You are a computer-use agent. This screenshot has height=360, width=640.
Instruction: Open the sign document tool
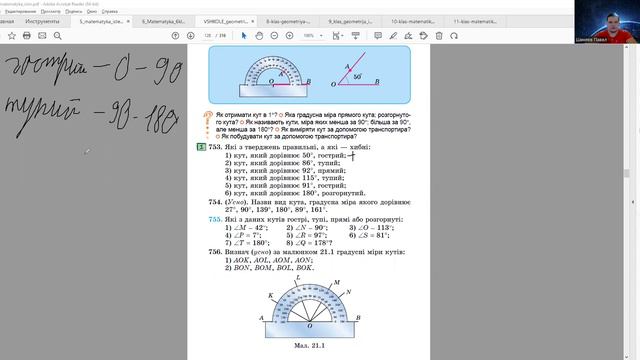(408, 36)
